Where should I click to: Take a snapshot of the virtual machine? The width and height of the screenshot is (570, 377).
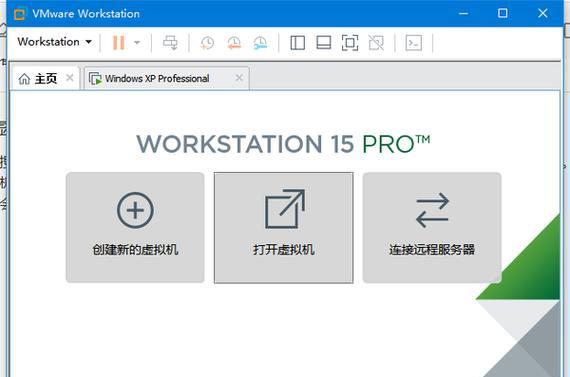(x=207, y=43)
